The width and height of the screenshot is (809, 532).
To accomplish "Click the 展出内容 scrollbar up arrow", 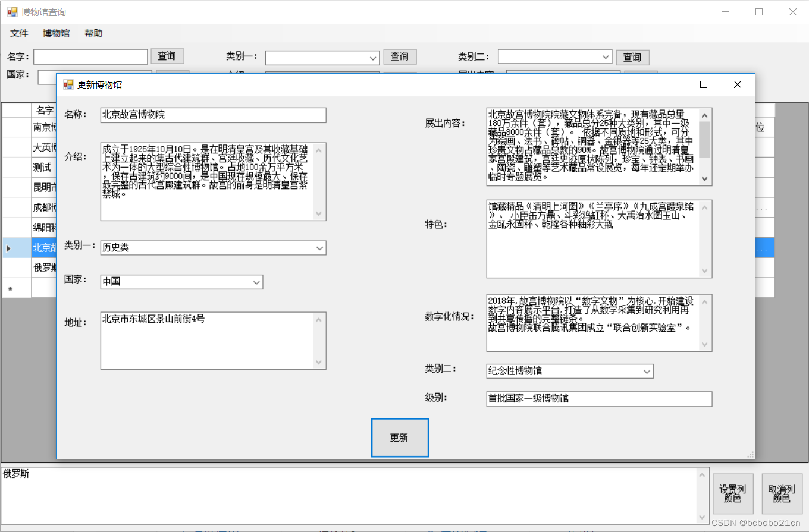I will pyautogui.click(x=705, y=114).
